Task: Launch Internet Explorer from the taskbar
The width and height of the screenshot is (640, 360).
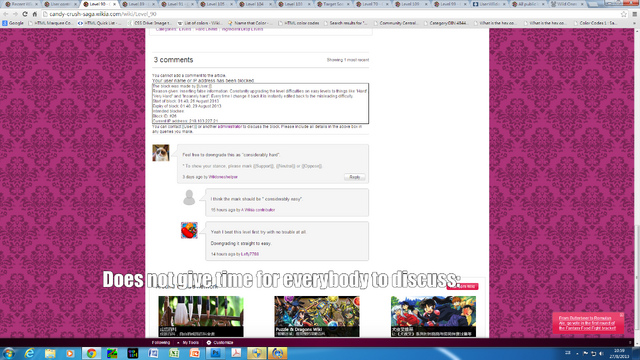Action: (x=29, y=353)
